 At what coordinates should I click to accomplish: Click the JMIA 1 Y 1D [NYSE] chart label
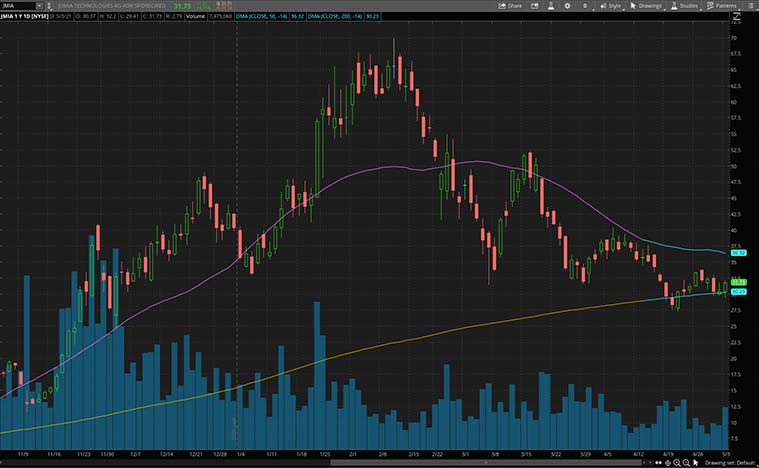click(25, 16)
